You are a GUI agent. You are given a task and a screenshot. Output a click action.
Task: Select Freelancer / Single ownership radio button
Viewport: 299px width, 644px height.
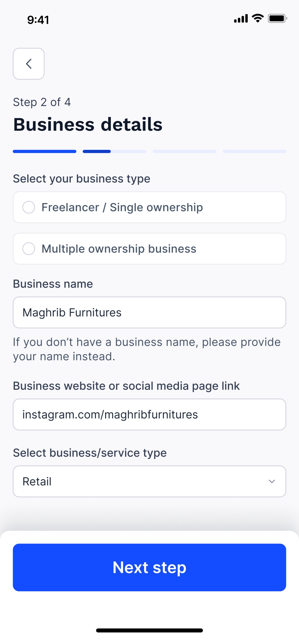click(29, 207)
